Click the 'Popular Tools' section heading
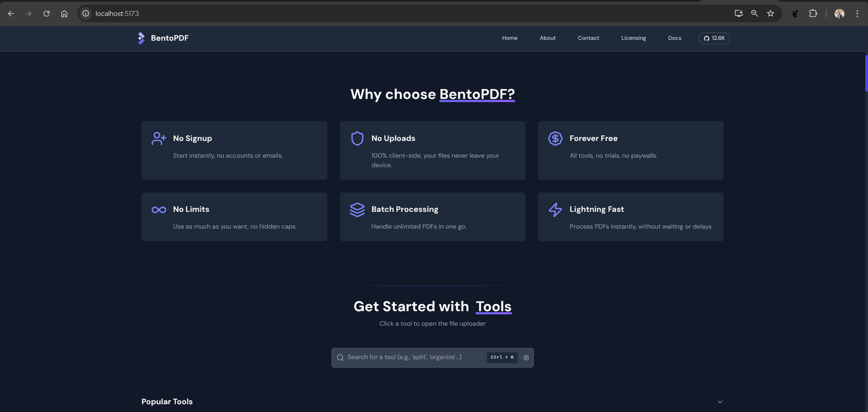The width and height of the screenshot is (868, 412). coord(167,401)
